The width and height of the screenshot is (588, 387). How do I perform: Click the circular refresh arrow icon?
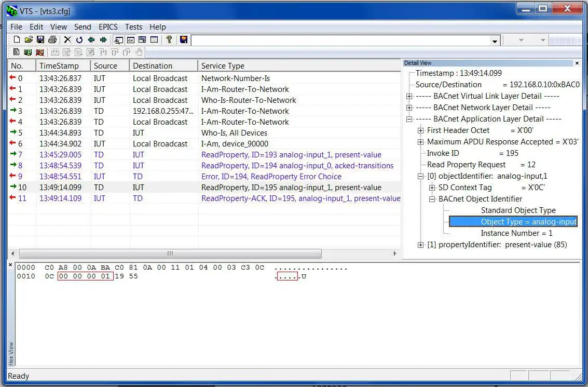[x=79, y=39]
